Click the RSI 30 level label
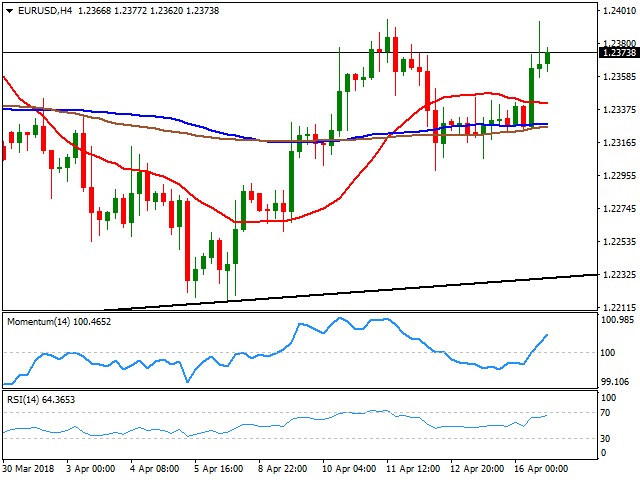Image resolution: width=640 pixels, height=480 pixels. point(606,439)
